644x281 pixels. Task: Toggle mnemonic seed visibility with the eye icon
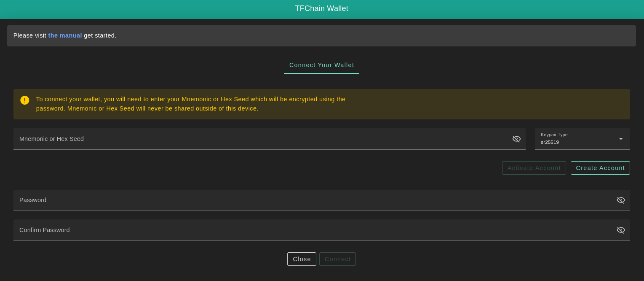516,139
